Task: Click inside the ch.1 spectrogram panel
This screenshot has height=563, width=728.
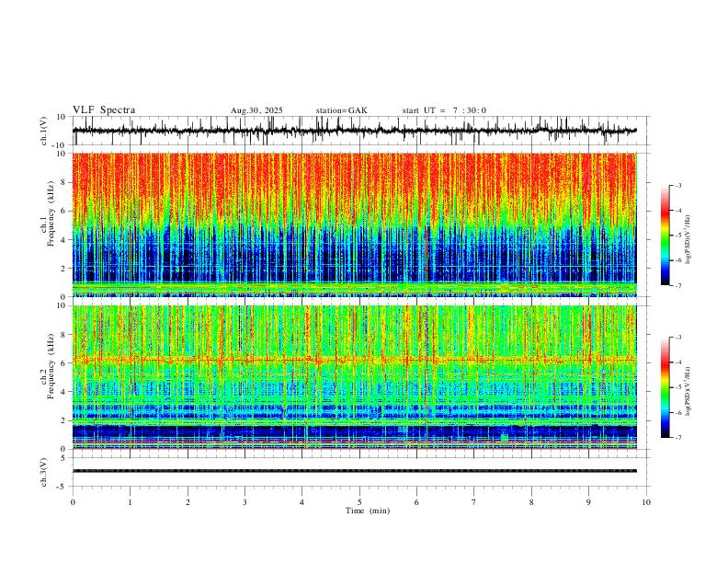Action: [x=354, y=224]
